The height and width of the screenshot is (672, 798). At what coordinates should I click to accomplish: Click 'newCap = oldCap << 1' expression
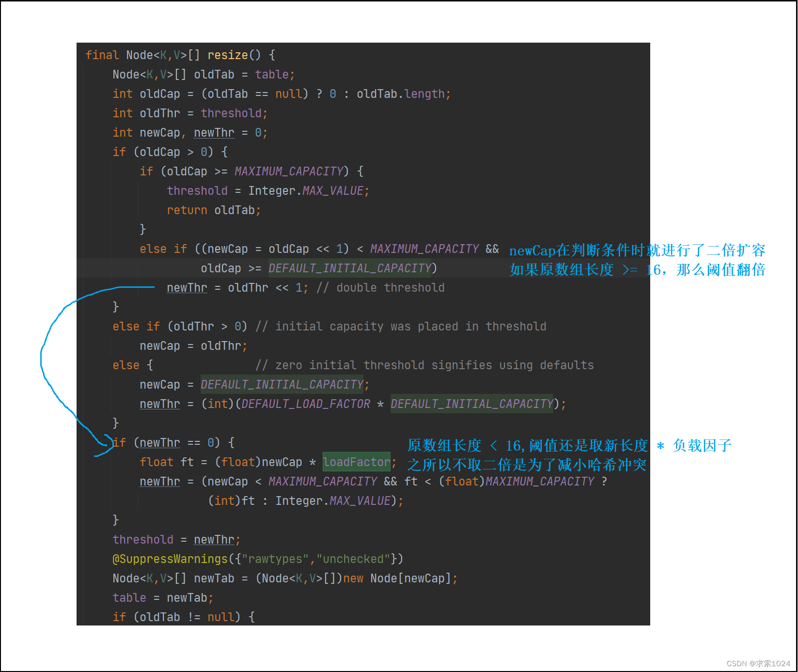click(x=275, y=249)
